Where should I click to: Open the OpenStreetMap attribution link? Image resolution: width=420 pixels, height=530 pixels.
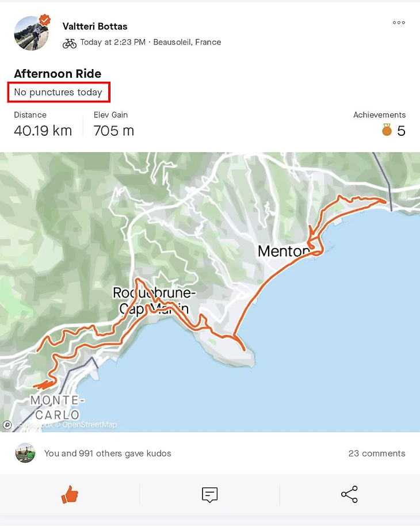coord(89,425)
